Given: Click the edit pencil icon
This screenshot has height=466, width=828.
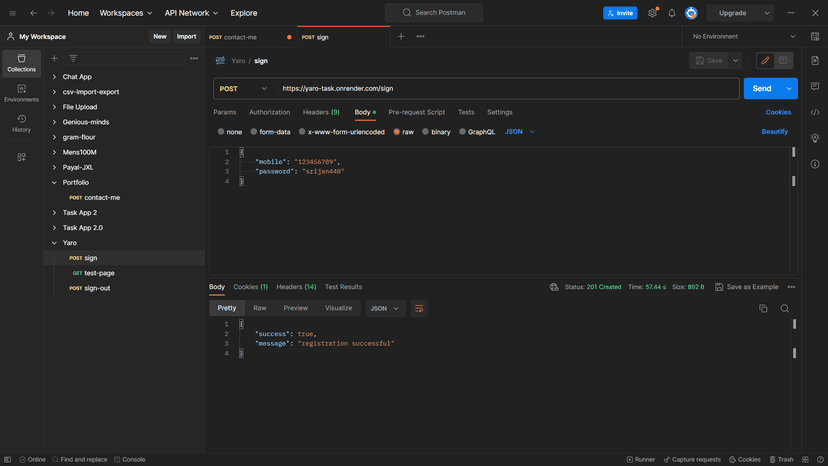Looking at the screenshot, I should click(x=765, y=60).
